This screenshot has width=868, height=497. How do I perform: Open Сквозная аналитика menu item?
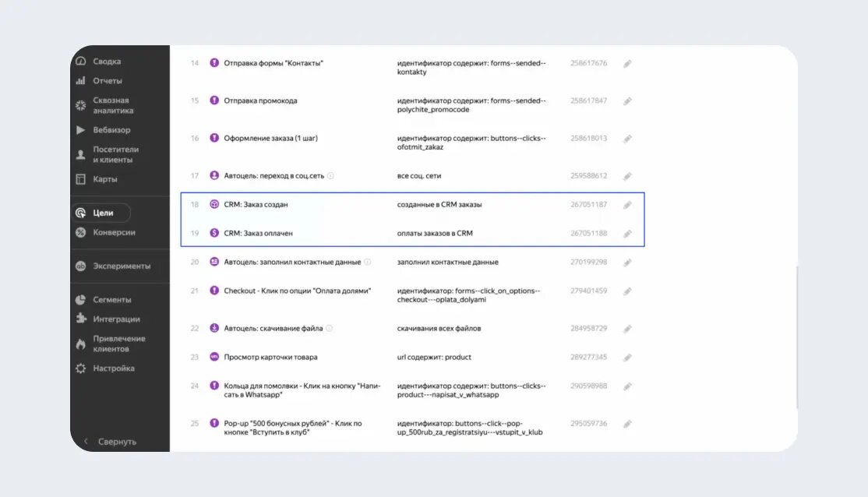(x=112, y=105)
